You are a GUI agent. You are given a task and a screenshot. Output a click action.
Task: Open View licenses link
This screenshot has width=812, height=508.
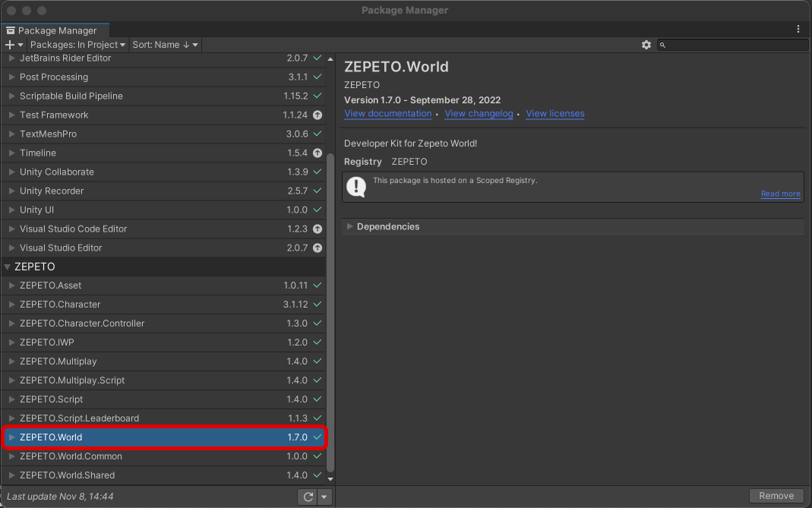pos(555,113)
